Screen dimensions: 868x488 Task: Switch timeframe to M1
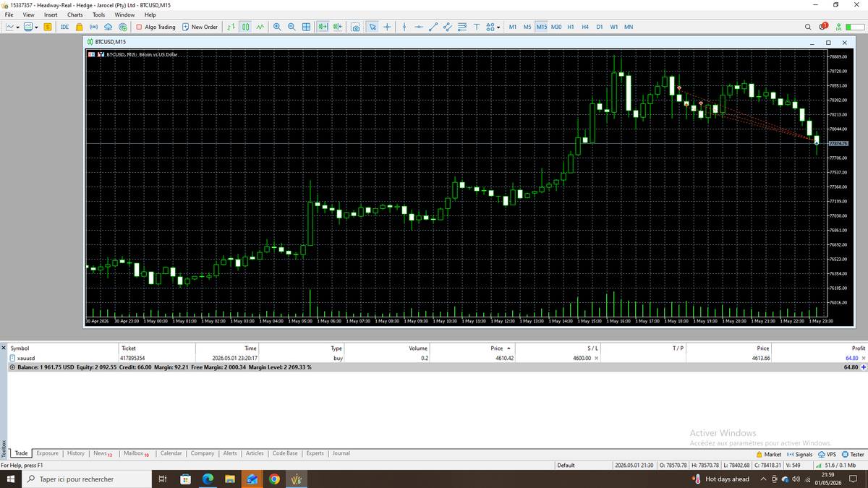513,27
